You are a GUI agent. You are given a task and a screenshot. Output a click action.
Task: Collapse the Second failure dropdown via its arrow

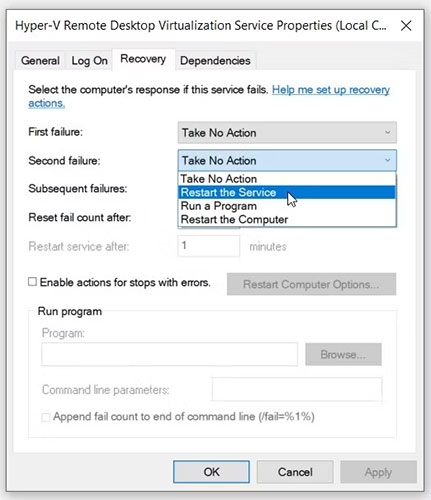[x=387, y=160]
